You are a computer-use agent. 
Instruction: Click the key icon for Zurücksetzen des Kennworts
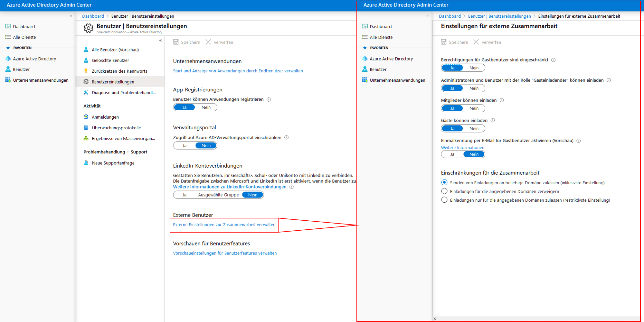(x=86, y=71)
